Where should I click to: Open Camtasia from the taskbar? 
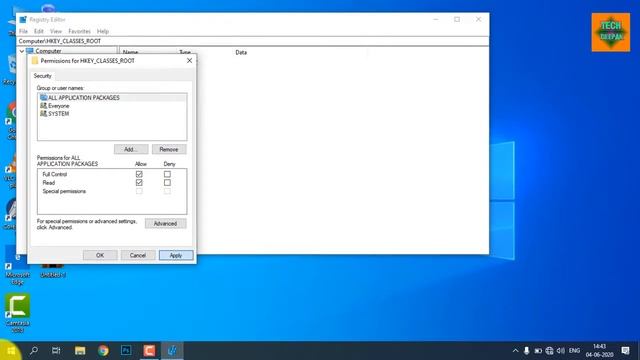coord(149,351)
